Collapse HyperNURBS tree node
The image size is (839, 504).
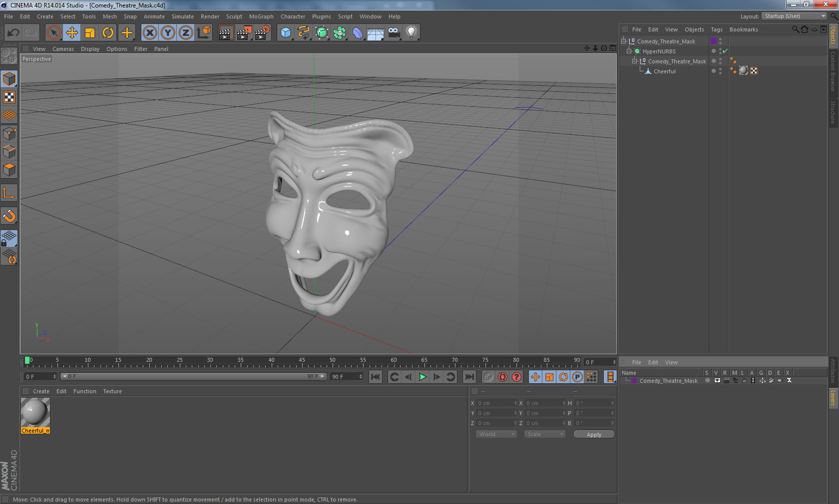tap(629, 51)
